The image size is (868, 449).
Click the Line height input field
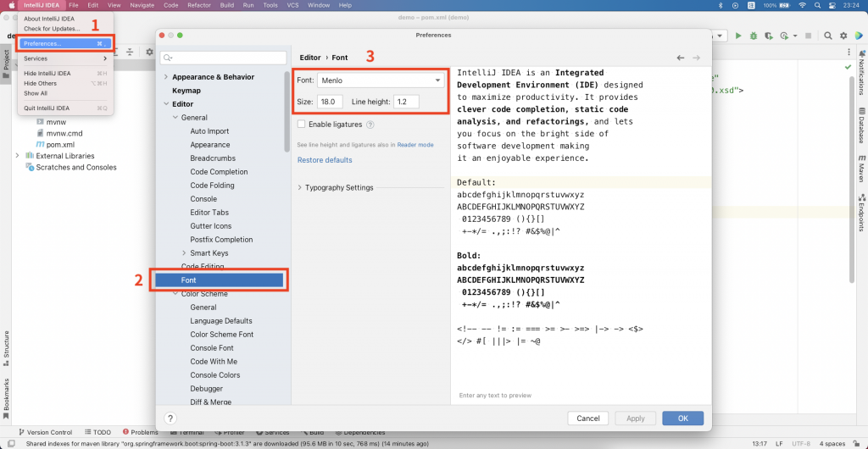tap(406, 102)
